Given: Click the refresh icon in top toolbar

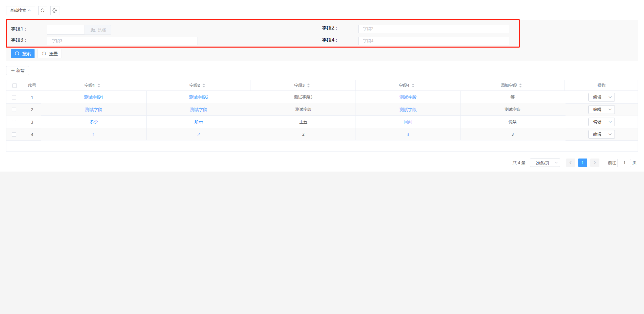Looking at the screenshot, I should tap(43, 10).
